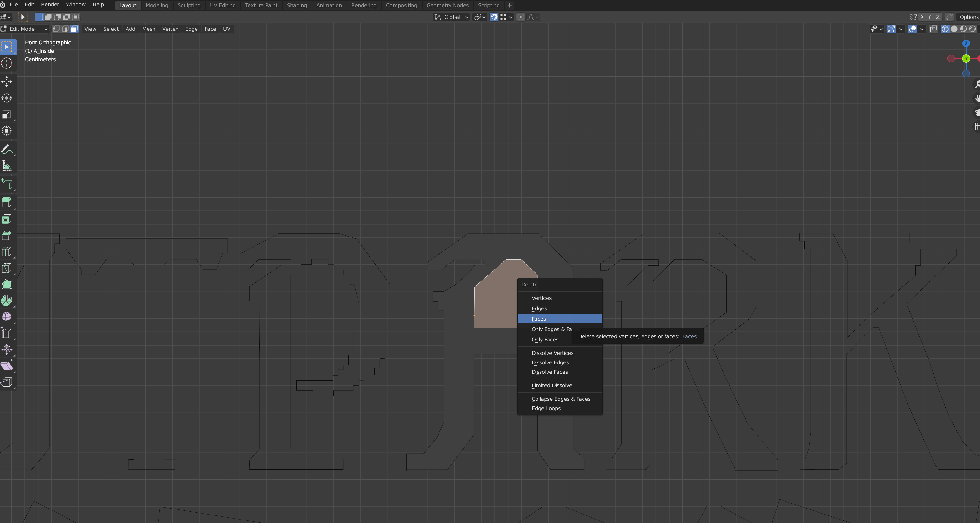Image resolution: width=980 pixels, height=523 pixels.
Task: Switch to solid viewport shading
Action: 954,29
